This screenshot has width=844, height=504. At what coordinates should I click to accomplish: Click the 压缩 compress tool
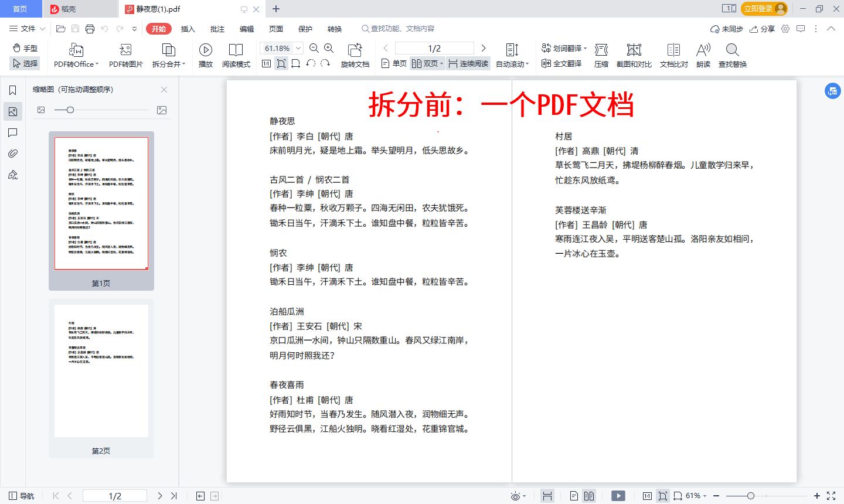601,56
